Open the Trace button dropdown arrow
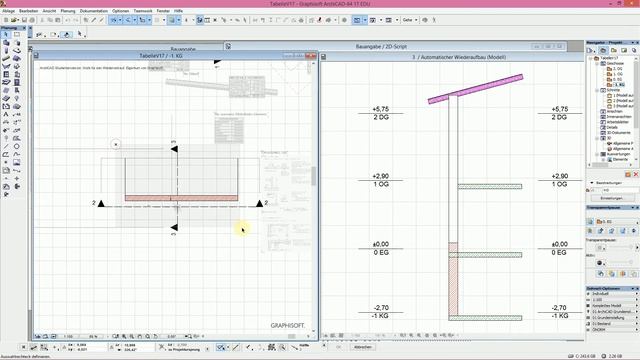This screenshot has height=360, width=640. tap(178, 20)
